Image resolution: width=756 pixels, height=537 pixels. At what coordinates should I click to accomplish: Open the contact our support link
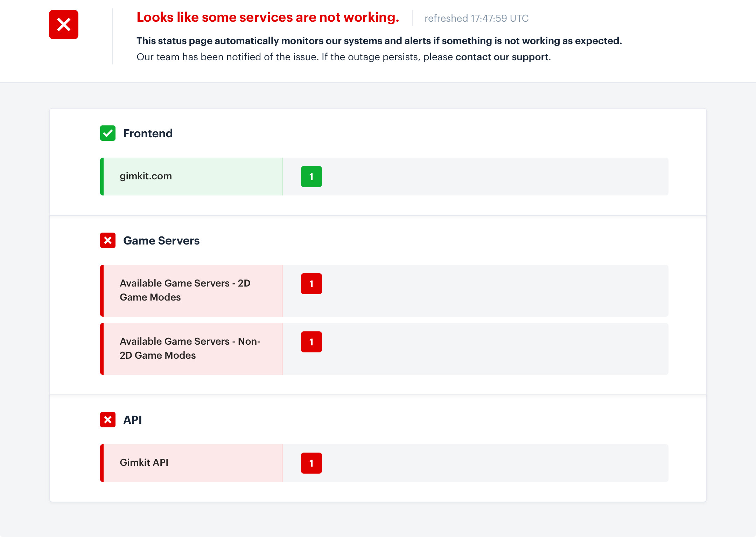point(502,57)
